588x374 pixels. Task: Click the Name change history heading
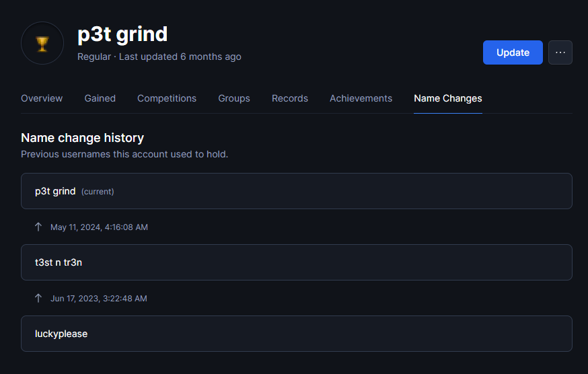click(83, 138)
